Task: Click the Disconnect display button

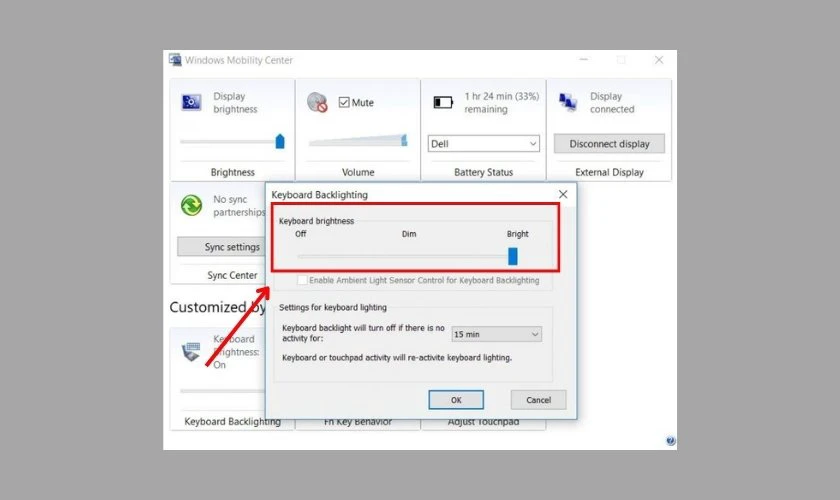Action: tap(609, 144)
